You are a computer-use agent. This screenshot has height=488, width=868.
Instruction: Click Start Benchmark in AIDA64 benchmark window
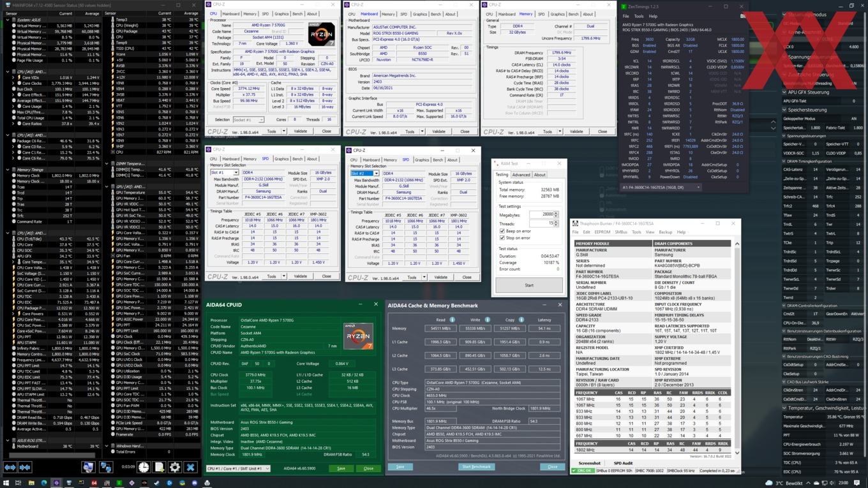click(x=476, y=466)
